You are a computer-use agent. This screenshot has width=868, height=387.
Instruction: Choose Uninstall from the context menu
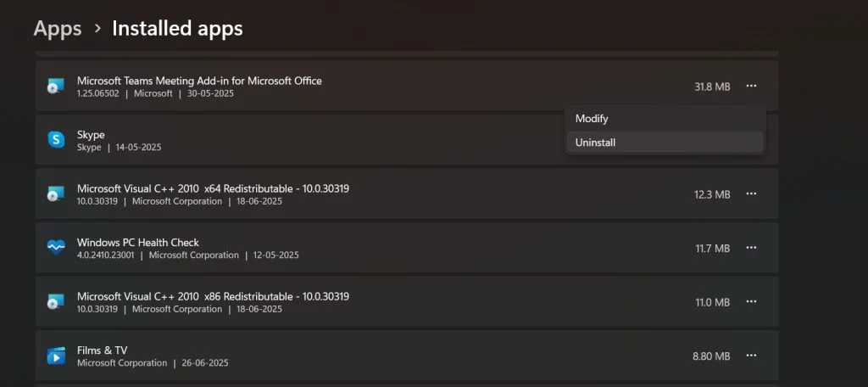pyautogui.click(x=595, y=143)
